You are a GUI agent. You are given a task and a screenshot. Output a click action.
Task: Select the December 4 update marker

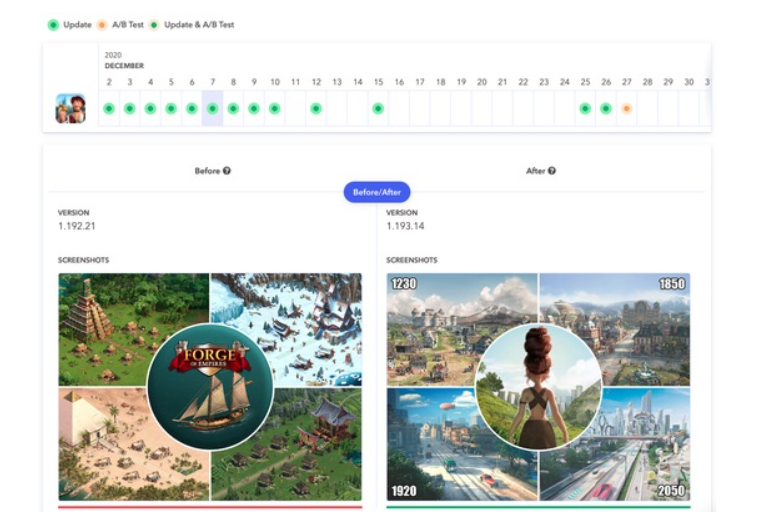click(151, 108)
